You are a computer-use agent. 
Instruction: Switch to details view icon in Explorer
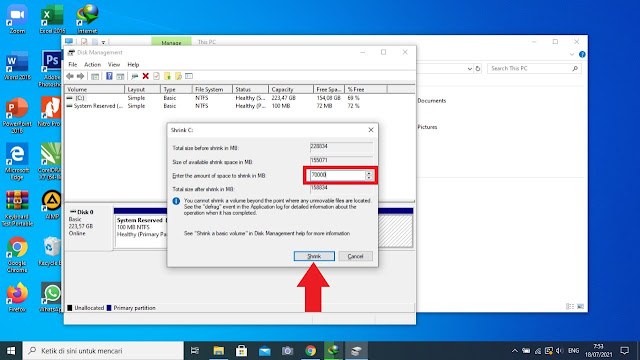click(570, 306)
